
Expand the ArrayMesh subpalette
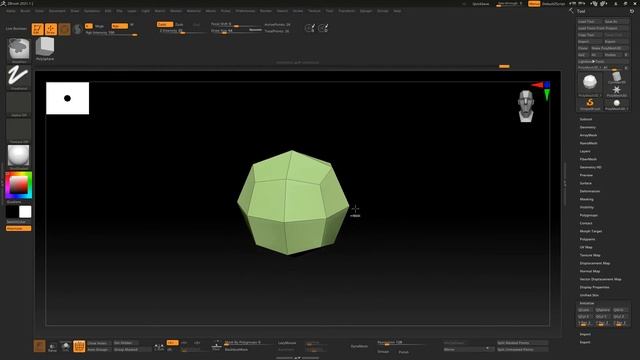click(588, 135)
